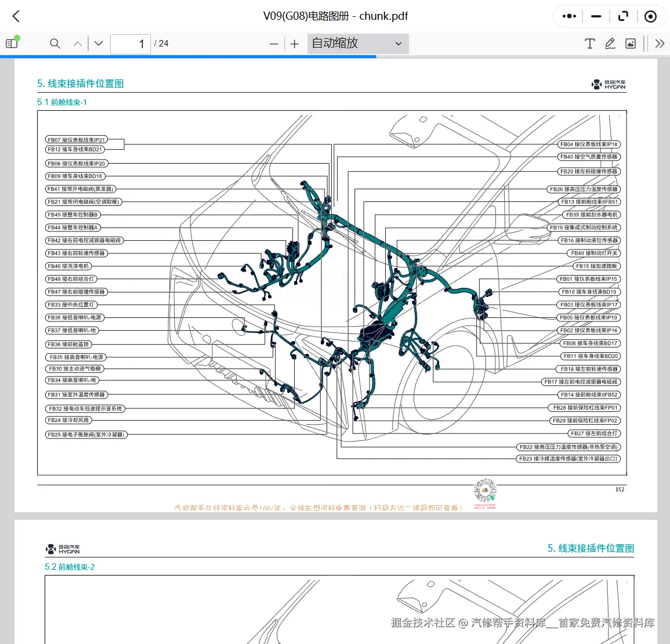Click page number 152 in footer

click(x=620, y=489)
